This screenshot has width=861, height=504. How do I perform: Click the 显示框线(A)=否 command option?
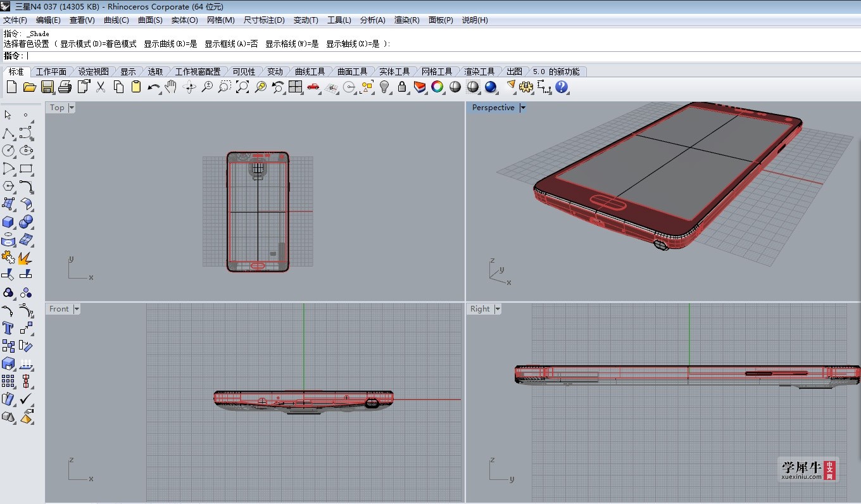[x=231, y=44]
